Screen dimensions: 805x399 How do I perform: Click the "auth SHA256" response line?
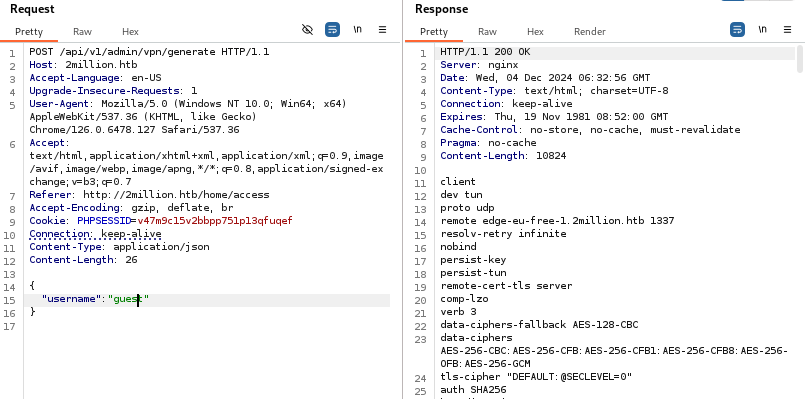[473, 390]
